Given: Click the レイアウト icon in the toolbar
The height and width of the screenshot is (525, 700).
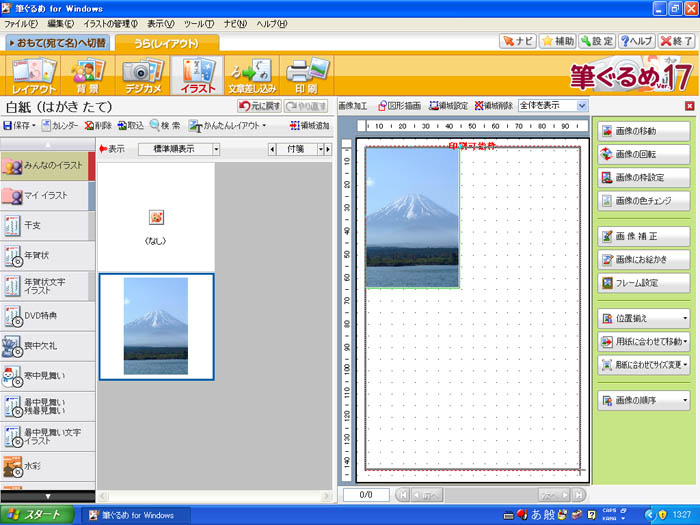Looking at the screenshot, I should pos(34,76).
